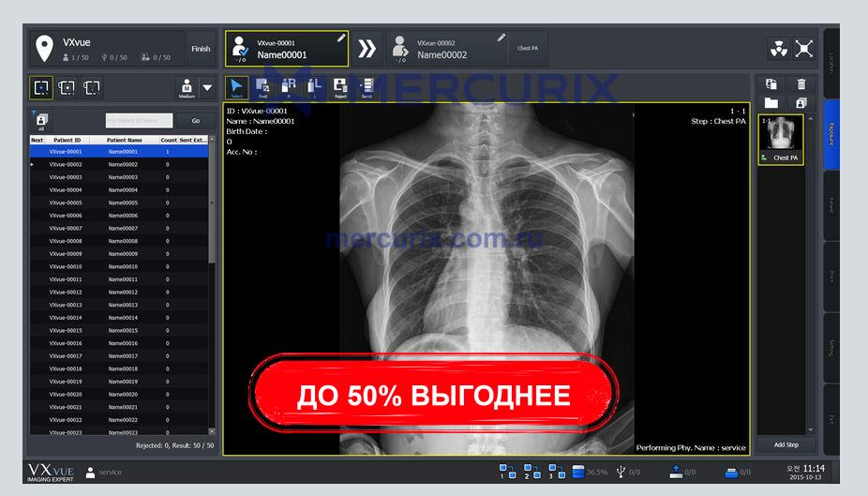Click the copy step icon in right panel
The image size is (868, 496).
tap(771, 84)
